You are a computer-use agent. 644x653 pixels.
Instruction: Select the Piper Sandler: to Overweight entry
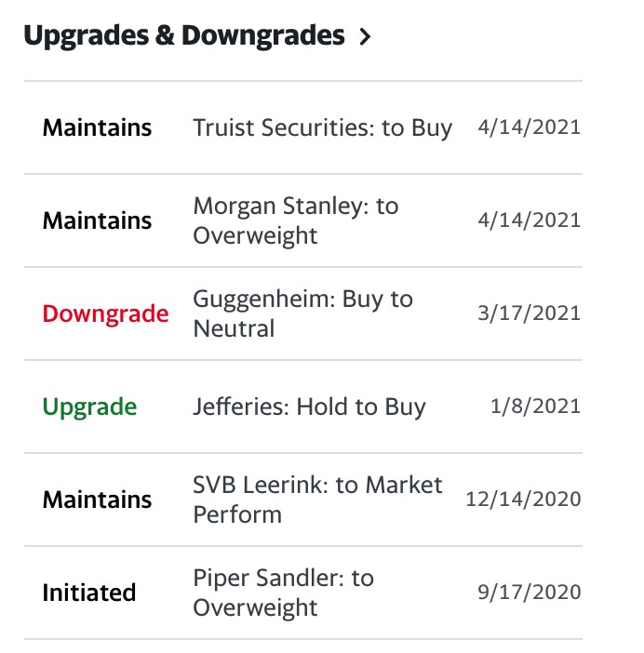pos(283,593)
